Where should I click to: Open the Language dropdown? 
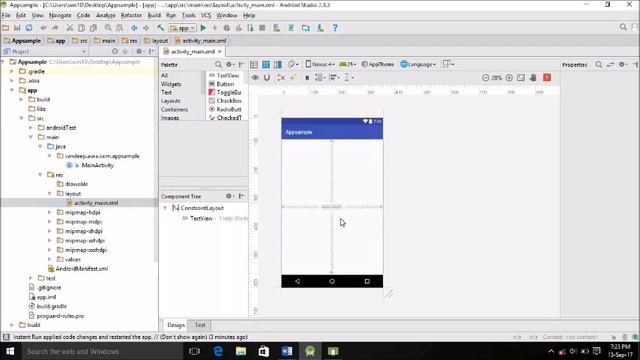pos(418,64)
